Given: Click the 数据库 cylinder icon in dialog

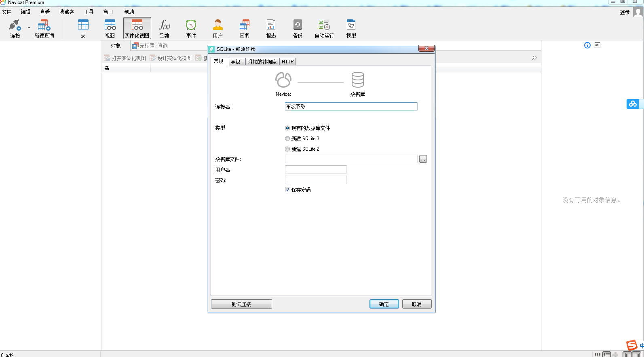Looking at the screenshot, I should click(357, 80).
